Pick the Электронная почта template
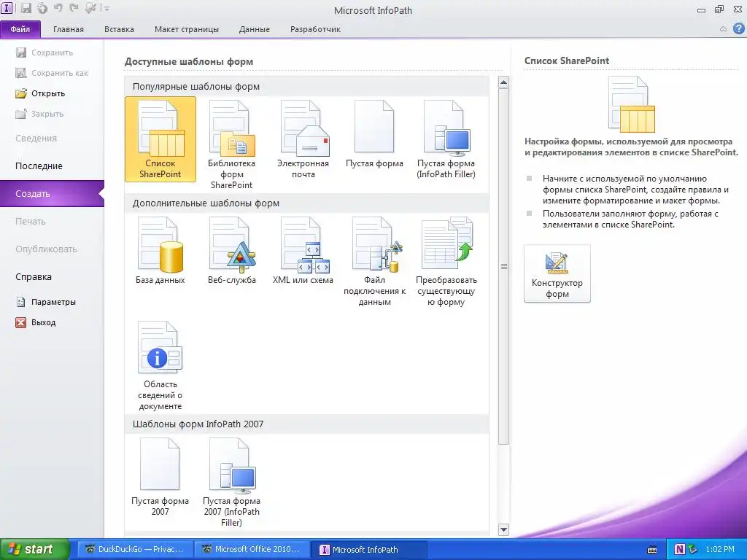 (303, 139)
